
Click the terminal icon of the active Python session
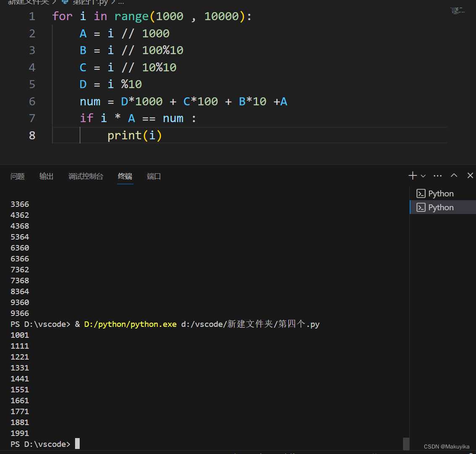click(x=421, y=207)
